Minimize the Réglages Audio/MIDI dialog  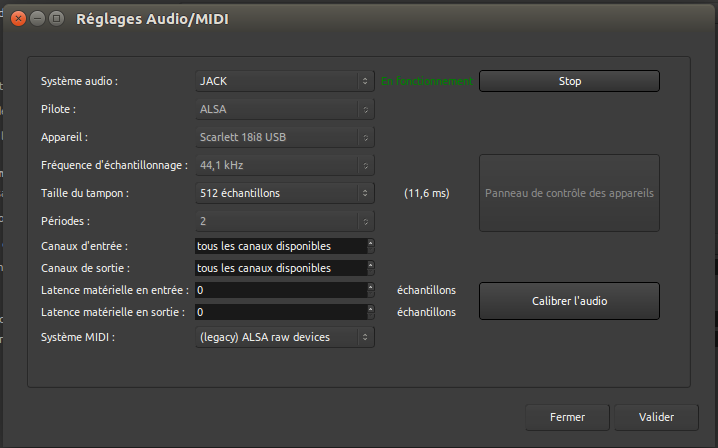[x=36, y=18]
